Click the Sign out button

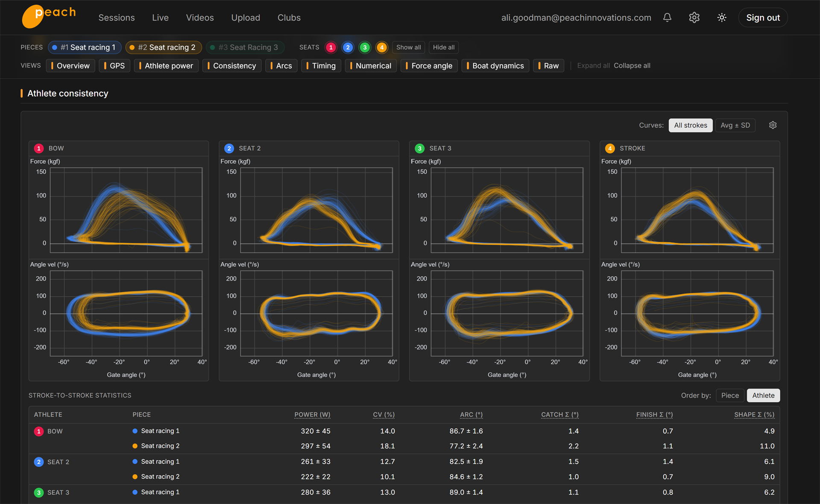[x=763, y=18]
